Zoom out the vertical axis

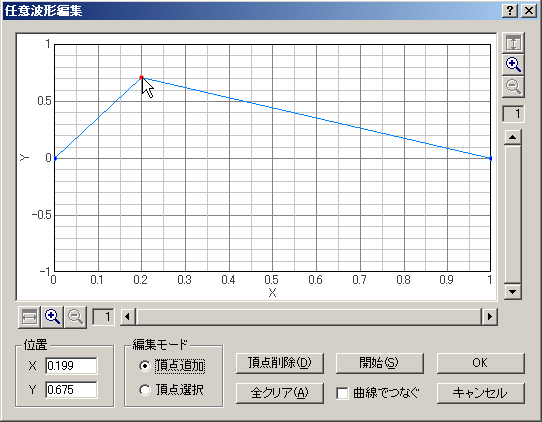tap(513, 86)
